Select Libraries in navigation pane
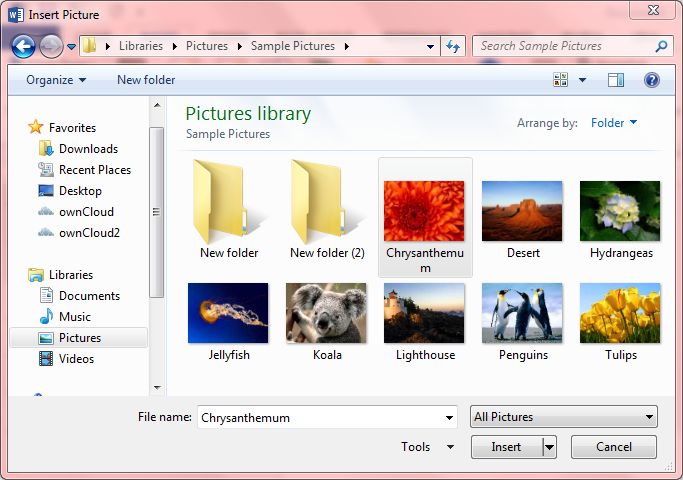 71,275
